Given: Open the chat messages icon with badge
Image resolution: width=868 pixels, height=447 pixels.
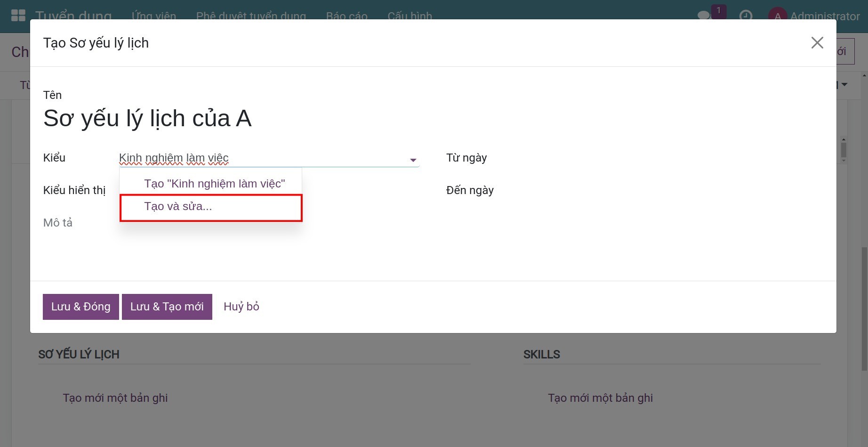Looking at the screenshot, I should coord(704,16).
